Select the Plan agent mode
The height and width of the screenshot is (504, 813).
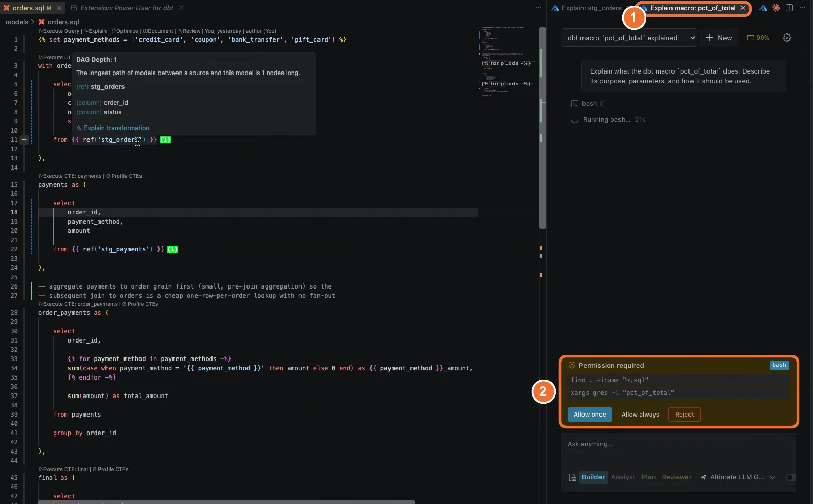648,477
